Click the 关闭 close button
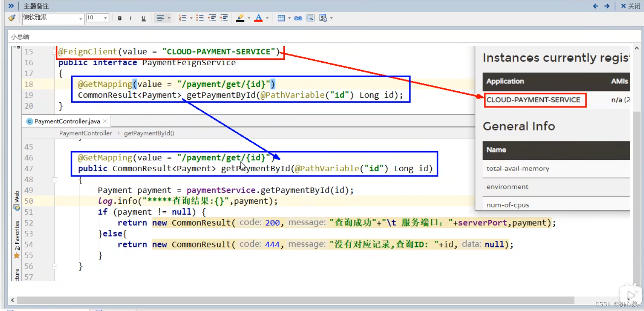The height and width of the screenshot is (311, 644). point(631,6)
